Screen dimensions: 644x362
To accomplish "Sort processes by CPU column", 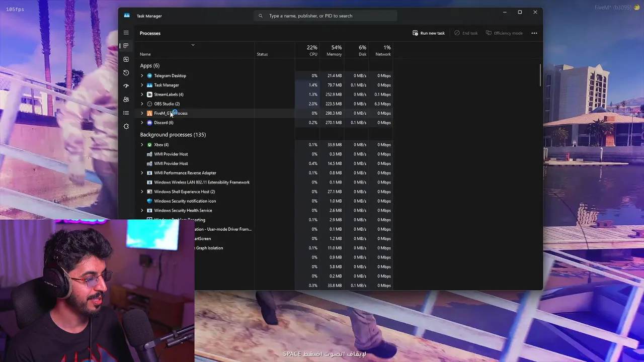I will pos(312,50).
